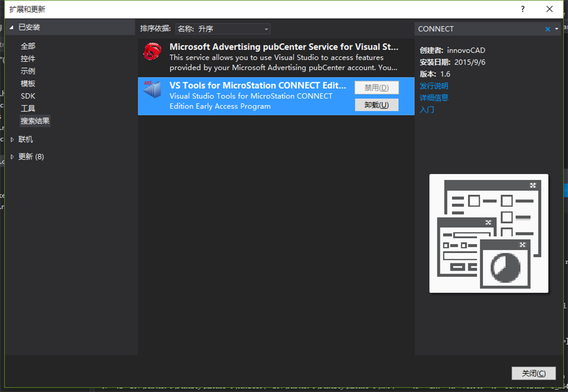The width and height of the screenshot is (568, 392).
Task: Click the 已安装 header label
Action: (x=30, y=27)
